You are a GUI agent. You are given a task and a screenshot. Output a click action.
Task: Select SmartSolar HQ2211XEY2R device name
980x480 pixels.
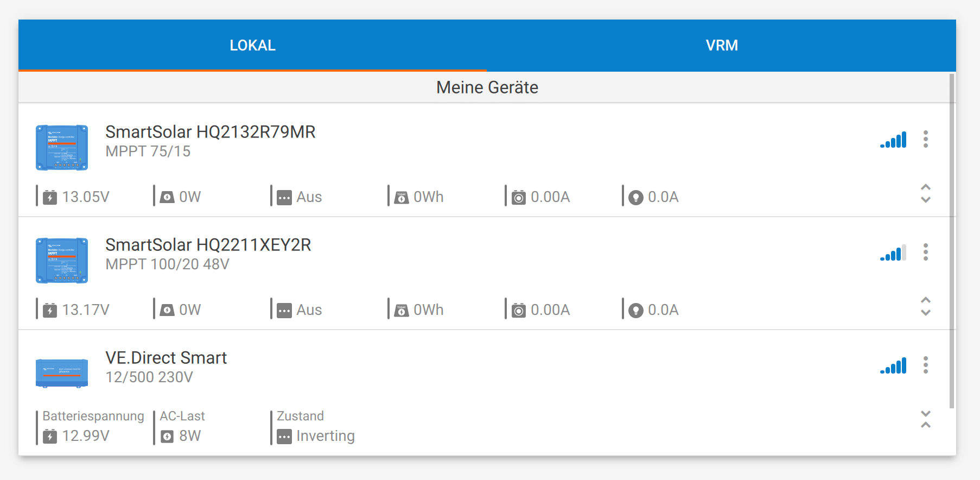pyautogui.click(x=208, y=245)
